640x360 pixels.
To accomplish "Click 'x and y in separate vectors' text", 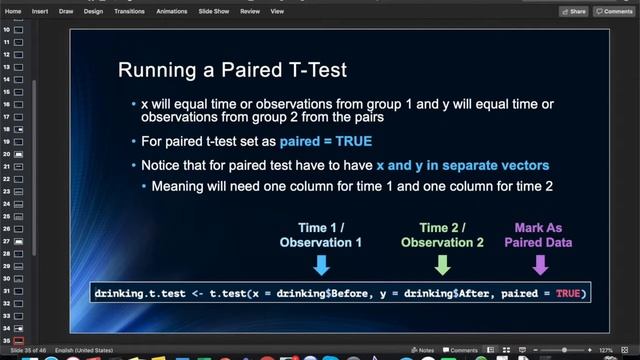I will pos(462,165).
